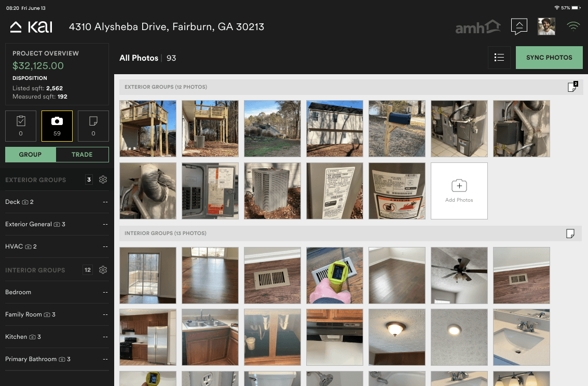Click the clock showing 08:20
588x386 pixels.
click(12, 8)
